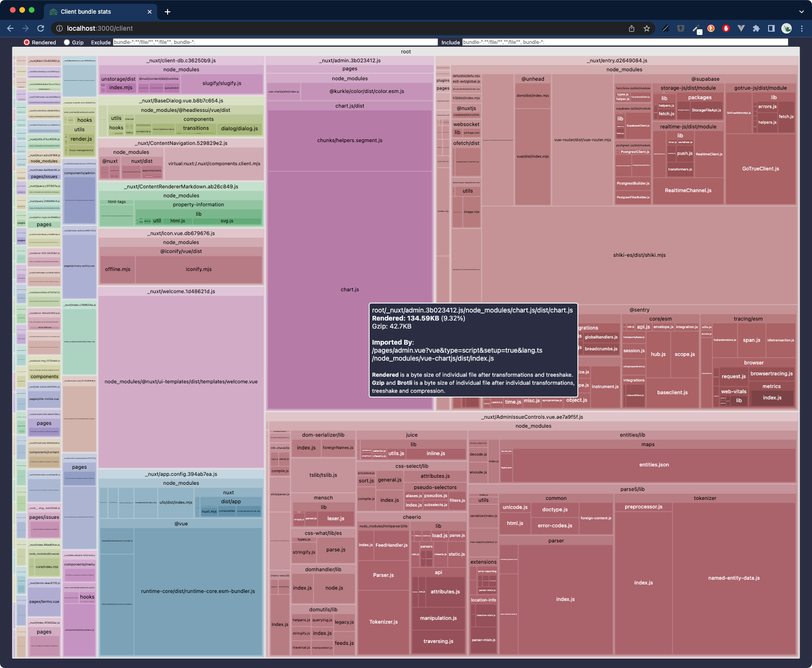This screenshot has width=812, height=668.
Task: Click the @supabase group header
Action: click(x=705, y=79)
